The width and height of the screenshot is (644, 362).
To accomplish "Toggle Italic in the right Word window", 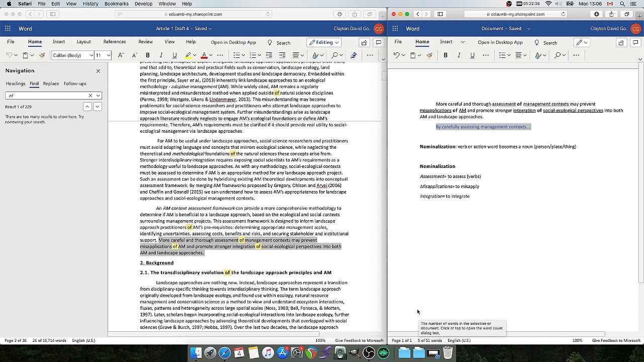I will pyautogui.click(x=459, y=55).
